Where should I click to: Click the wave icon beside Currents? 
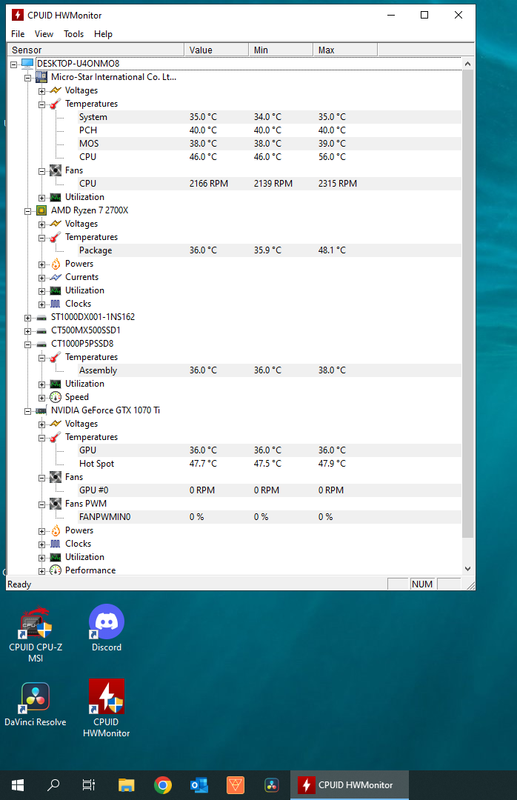click(x=55, y=277)
